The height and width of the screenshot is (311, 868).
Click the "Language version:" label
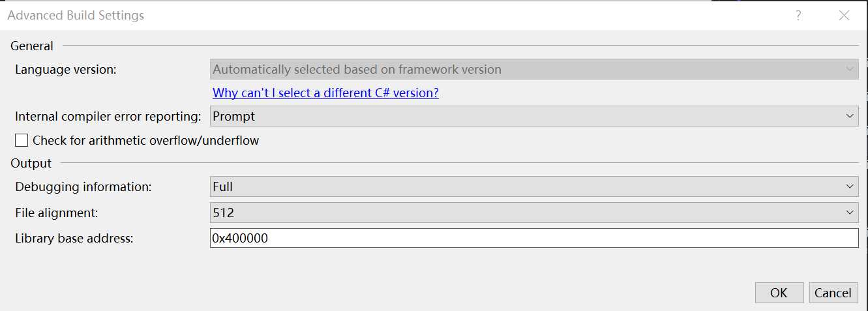pos(66,69)
